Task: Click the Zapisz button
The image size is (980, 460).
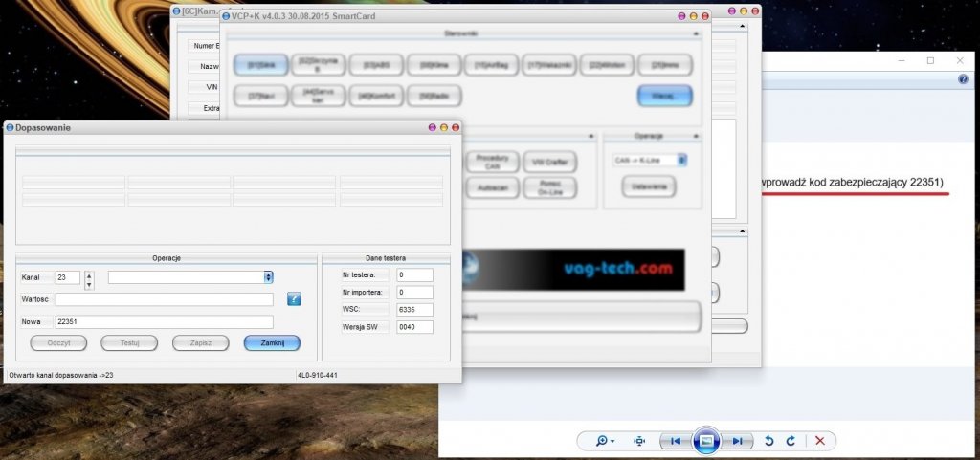Action: 201,342
